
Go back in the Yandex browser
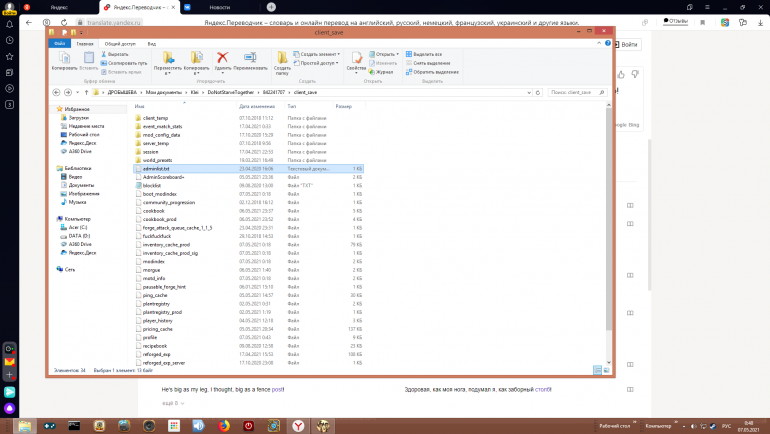point(29,22)
